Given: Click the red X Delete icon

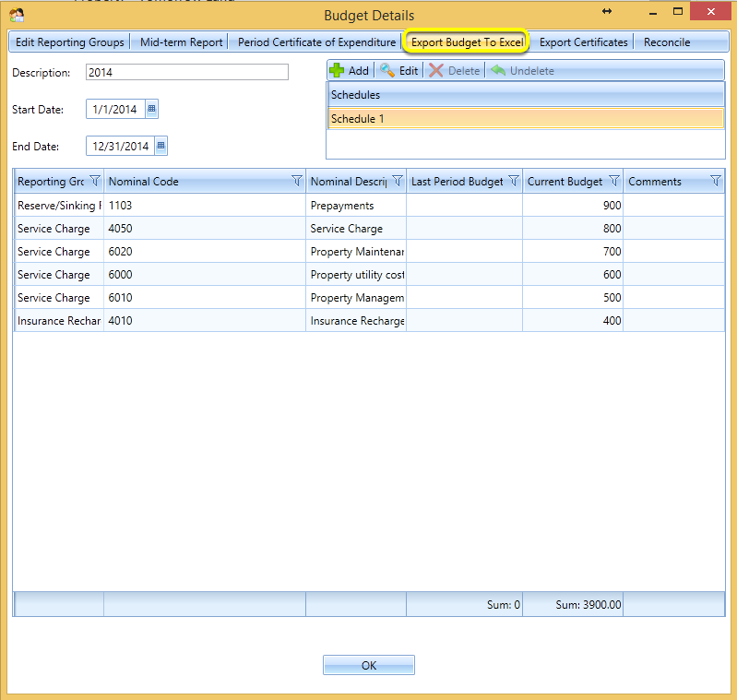Looking at the screenshot, I should click(436, 70).
